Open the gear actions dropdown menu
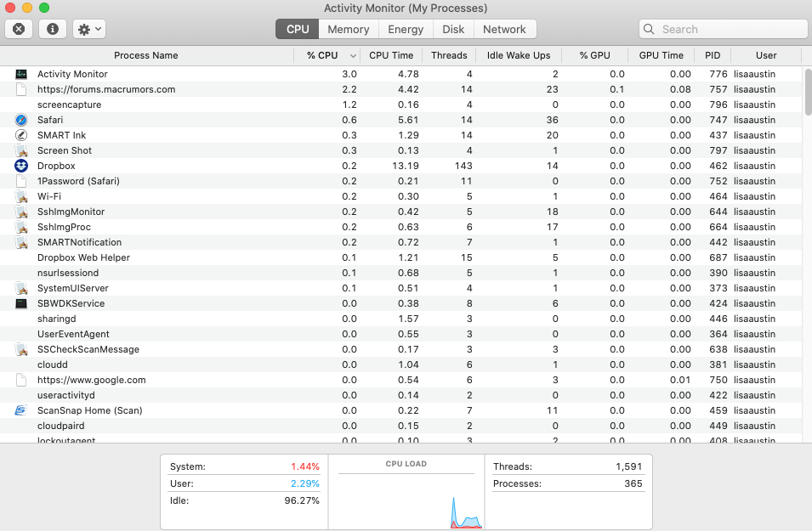The image size is (812, 531). [x=89, y=29]
